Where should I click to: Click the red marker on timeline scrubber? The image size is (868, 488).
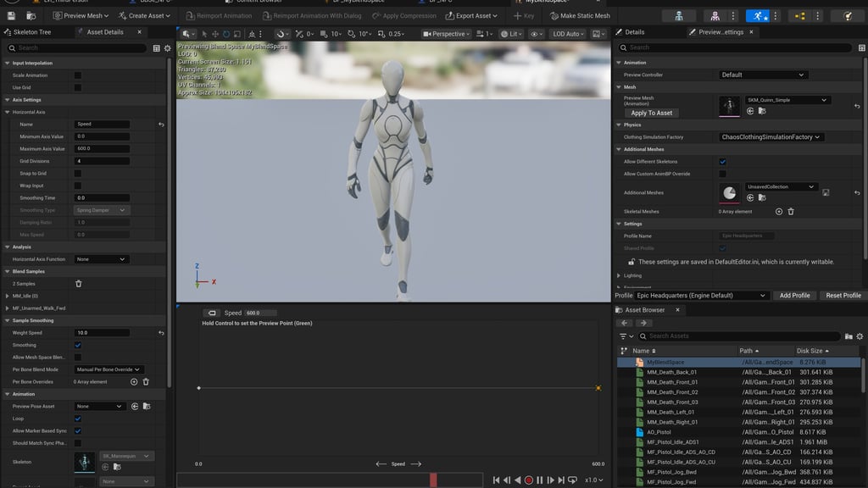coord(433,480)
